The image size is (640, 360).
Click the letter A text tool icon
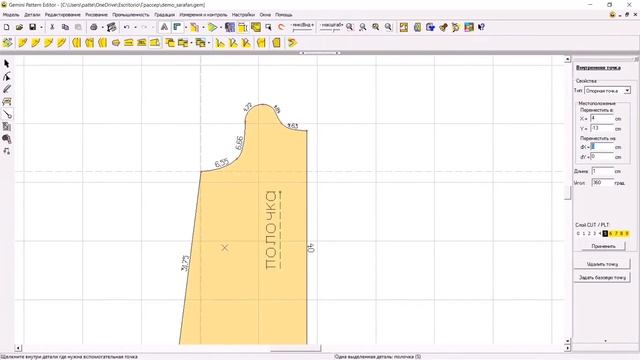(164, 27)
